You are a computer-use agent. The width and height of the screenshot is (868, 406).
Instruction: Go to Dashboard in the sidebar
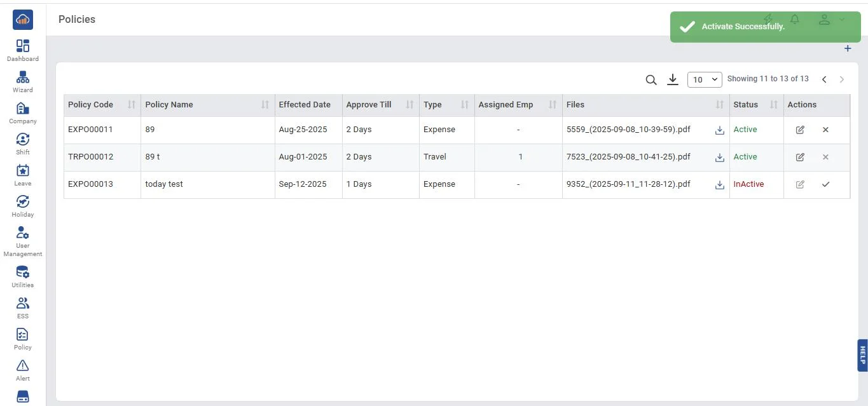pos(23,50)
